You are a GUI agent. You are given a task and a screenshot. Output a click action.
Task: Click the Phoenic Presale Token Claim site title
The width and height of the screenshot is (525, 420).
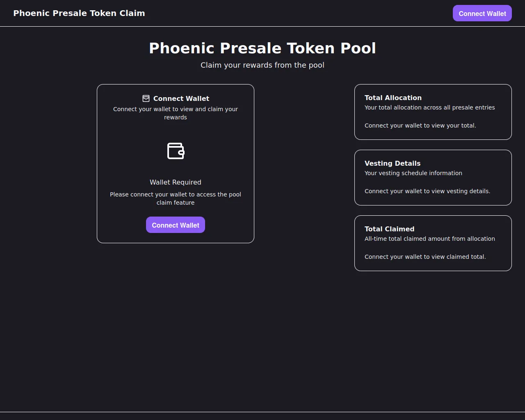[x=79, y=13]
